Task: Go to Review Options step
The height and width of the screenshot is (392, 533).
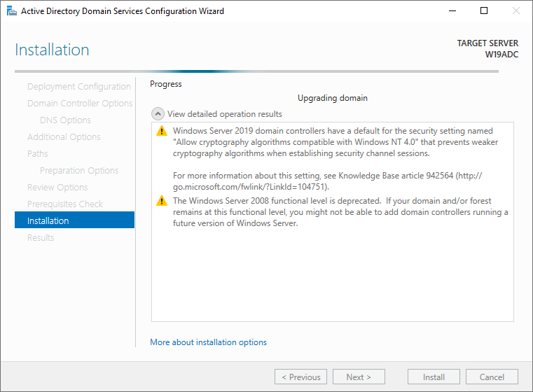Action: click(57, 187)
